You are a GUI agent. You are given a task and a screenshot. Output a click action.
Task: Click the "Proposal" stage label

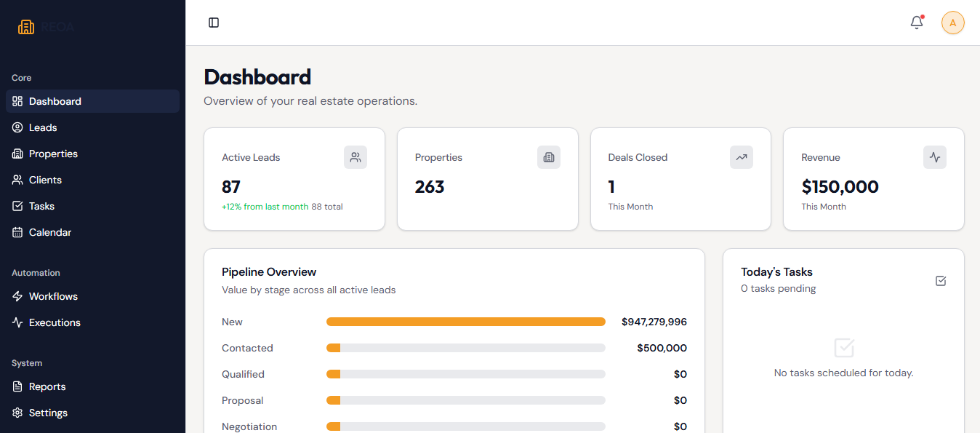(x=243, y=400)
